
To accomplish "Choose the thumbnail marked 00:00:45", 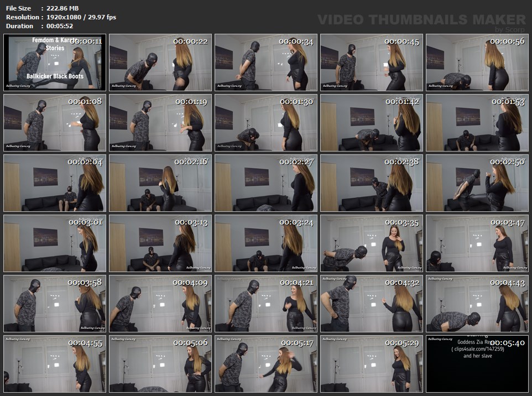I will [x=372, y=62].
